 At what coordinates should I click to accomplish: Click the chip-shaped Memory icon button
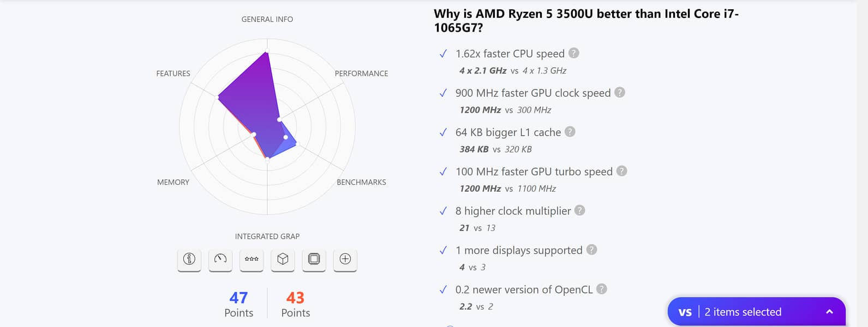[x=314, y=259]
